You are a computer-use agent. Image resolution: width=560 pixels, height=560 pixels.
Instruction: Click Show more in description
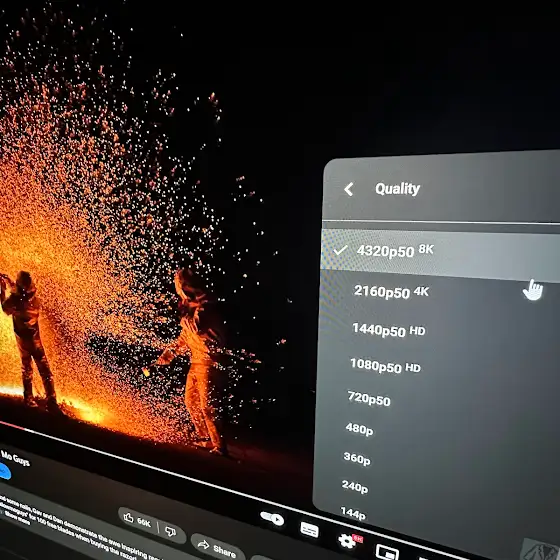click(x=18, y=519)
